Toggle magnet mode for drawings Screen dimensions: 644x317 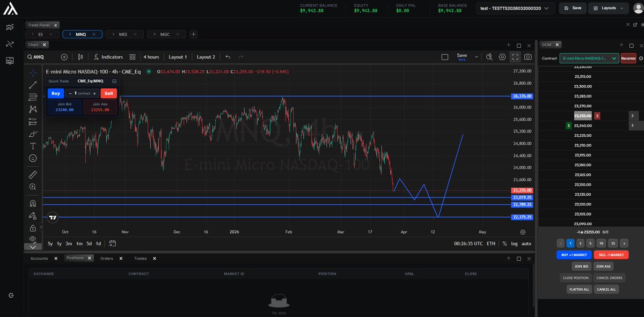pos(33,203)
